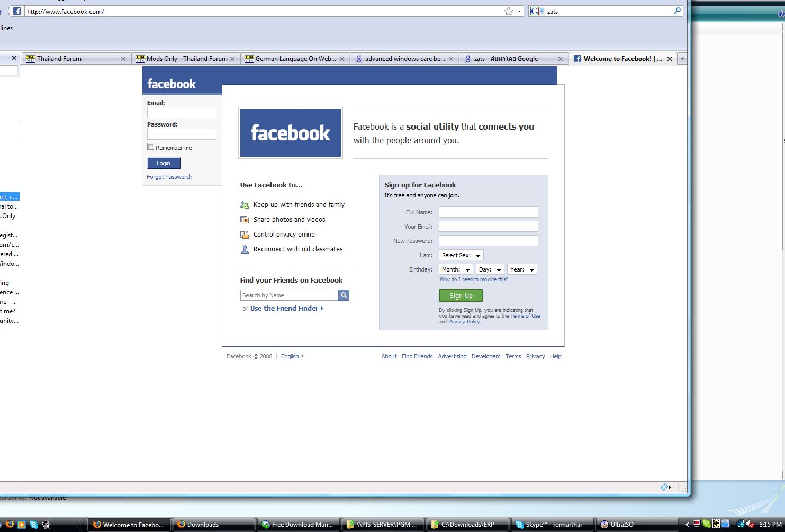Click the friend search magnifier button
The image size is (785, 532).
pyautogui.click(x=344, y=295)
